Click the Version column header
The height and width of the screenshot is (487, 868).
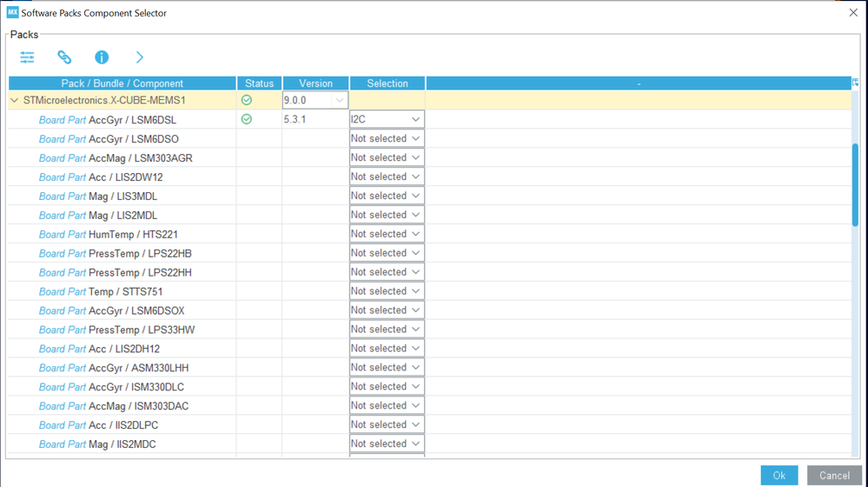315,83
